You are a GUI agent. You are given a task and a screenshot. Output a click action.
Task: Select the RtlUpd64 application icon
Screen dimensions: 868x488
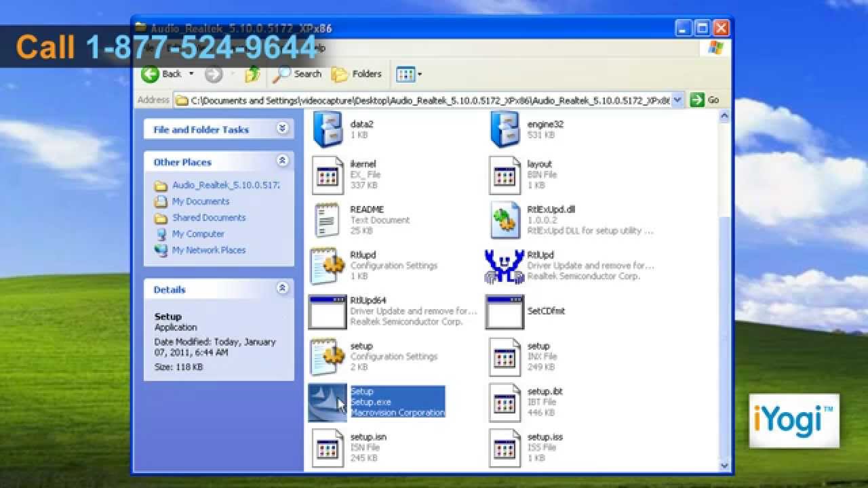[x=328, y=312]
